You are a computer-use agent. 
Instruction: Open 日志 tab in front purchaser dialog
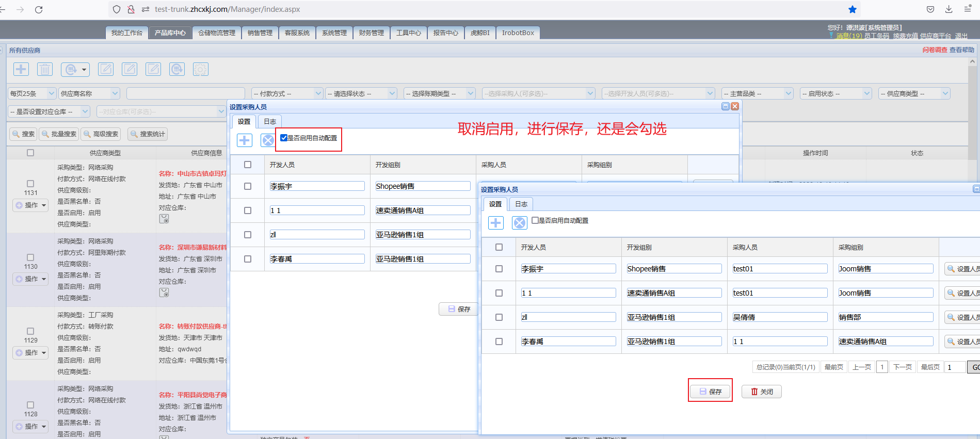[521, 204]
